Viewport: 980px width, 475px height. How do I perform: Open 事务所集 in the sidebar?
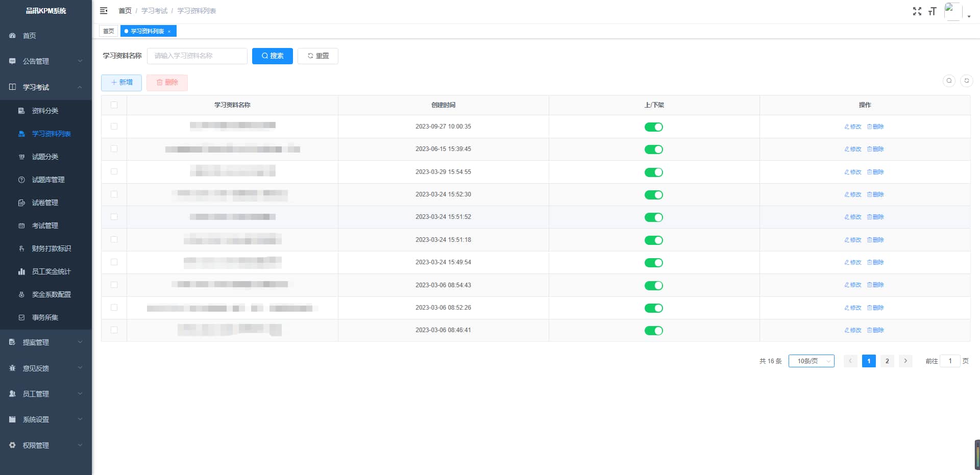[46, 317]
